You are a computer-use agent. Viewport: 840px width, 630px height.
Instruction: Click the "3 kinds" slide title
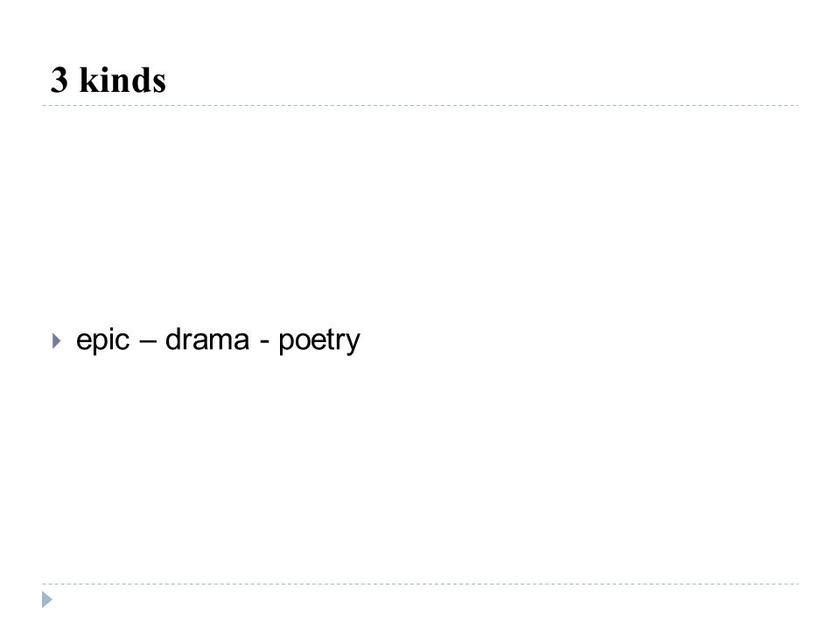click(108, 80)
